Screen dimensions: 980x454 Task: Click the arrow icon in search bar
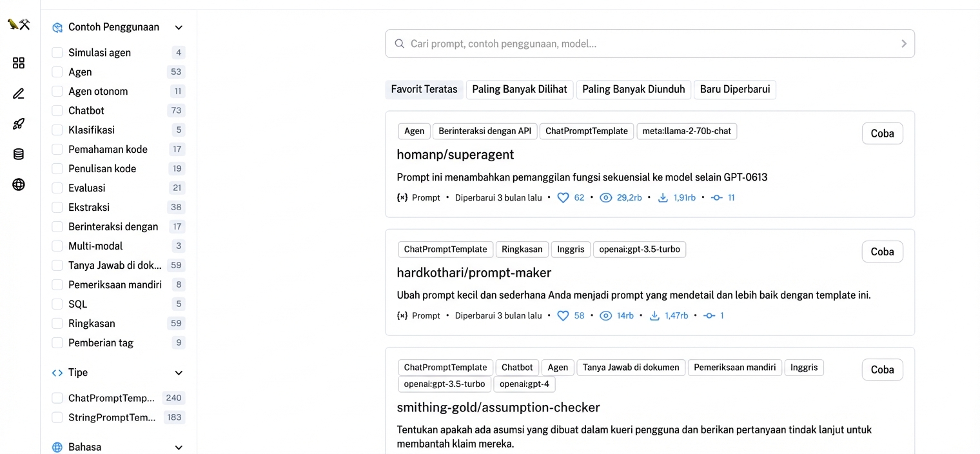(x=903, y=44)
